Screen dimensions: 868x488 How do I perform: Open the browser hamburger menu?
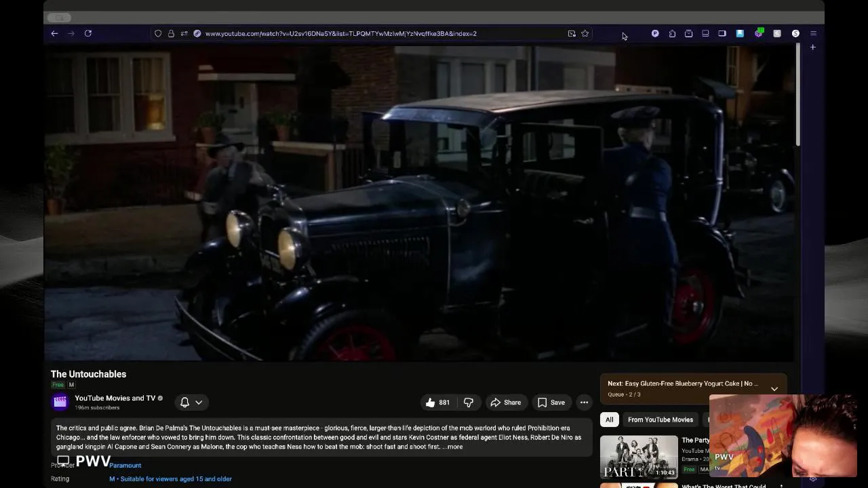[813, 33]
